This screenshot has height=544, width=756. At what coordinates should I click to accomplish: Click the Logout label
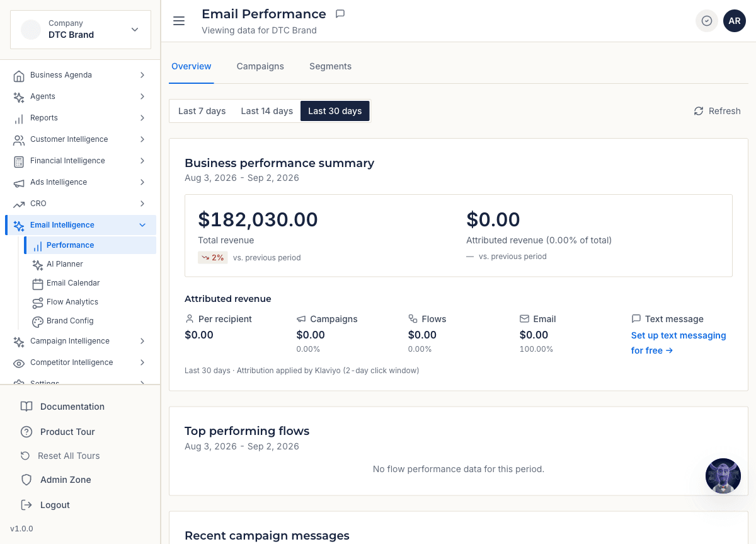(55, 505)
